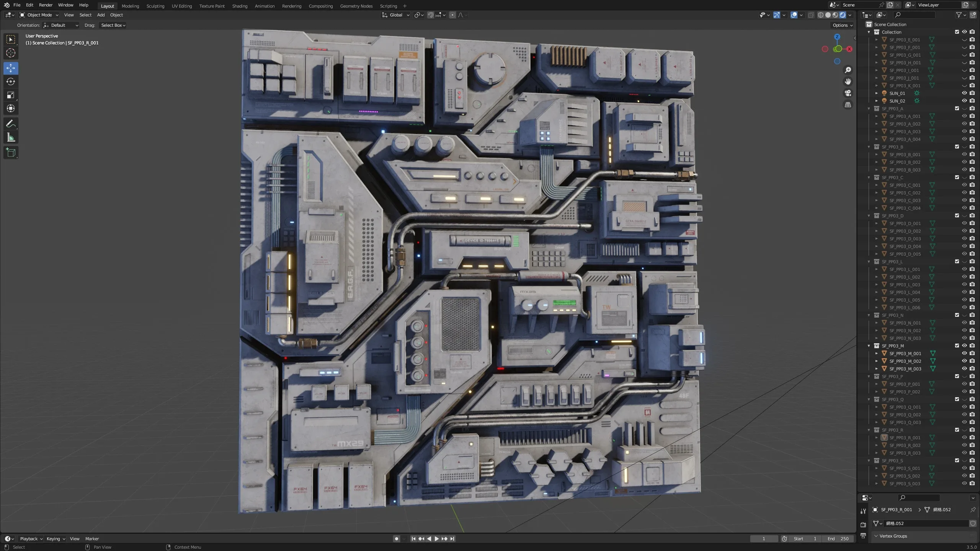The image size is (980, 551).
Task: Select the Rotate tool in toolbar
Action: (11, 82)
